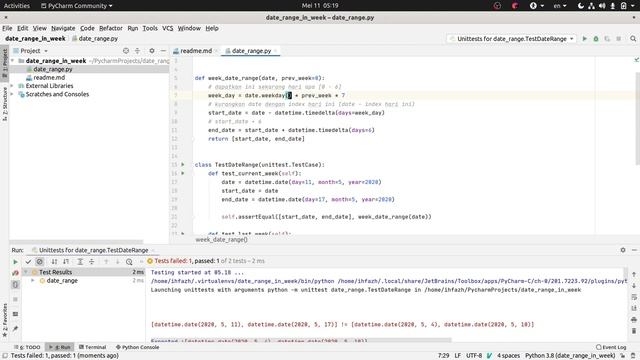Stop the running process in main toolbar
The height and width of the screenshot is (360, 640).
[x=619, y=39]
